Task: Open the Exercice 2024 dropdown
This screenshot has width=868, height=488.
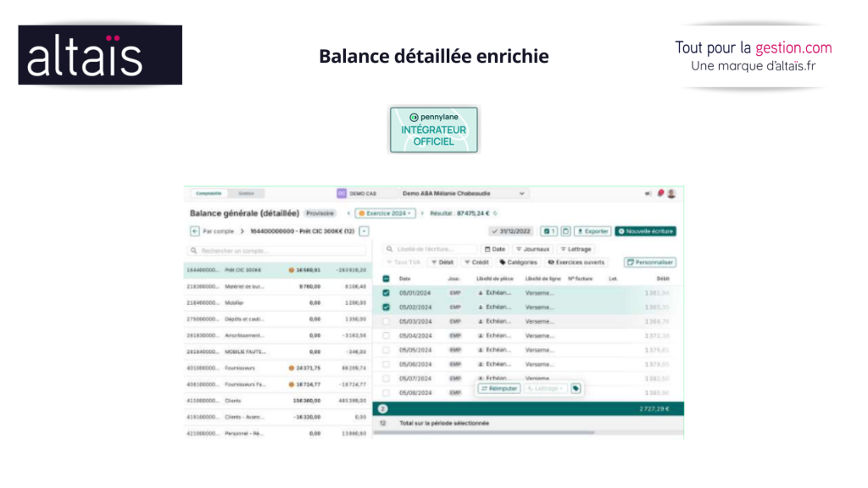Action: pos(386,213)
